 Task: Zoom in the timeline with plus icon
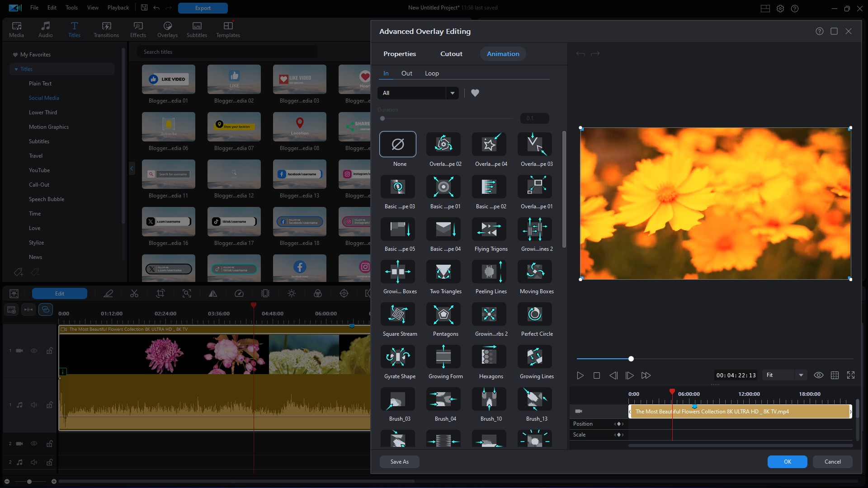point(54,482)
